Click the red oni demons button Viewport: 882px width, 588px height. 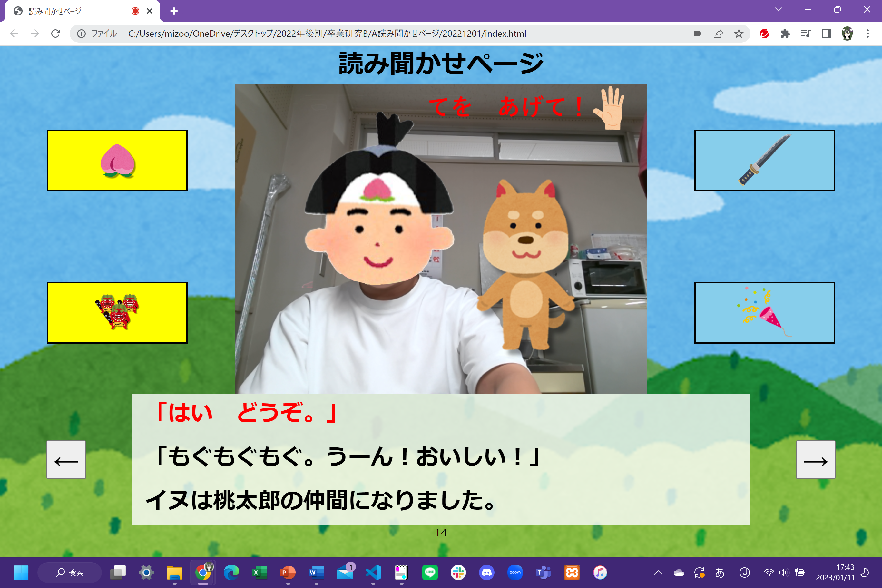pyautogui.click(x=117, y=312)
